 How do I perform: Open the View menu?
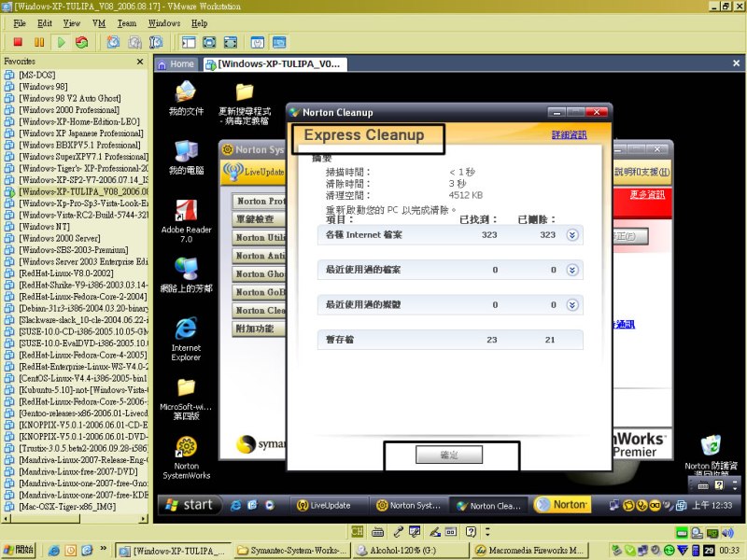[x=72, y=23]
